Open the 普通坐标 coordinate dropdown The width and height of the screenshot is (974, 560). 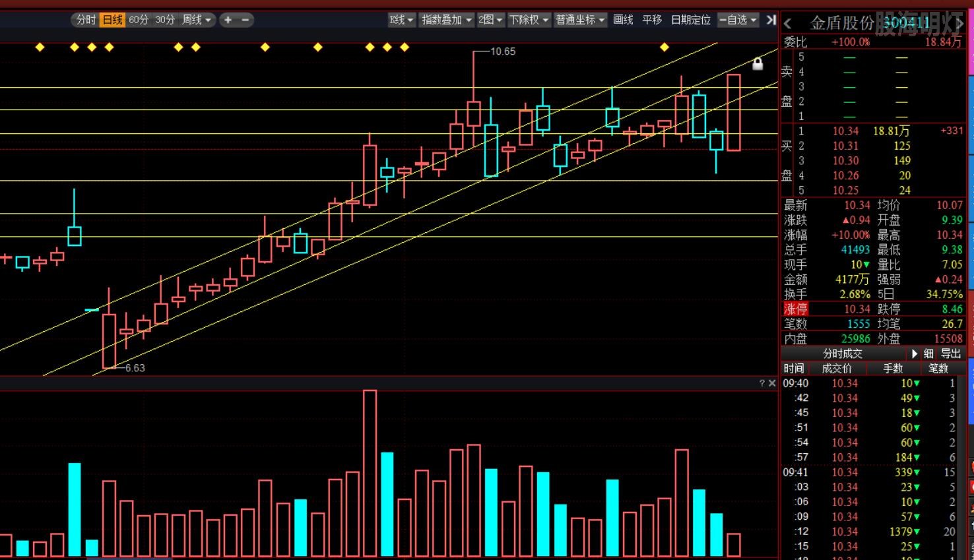(580, 20)
